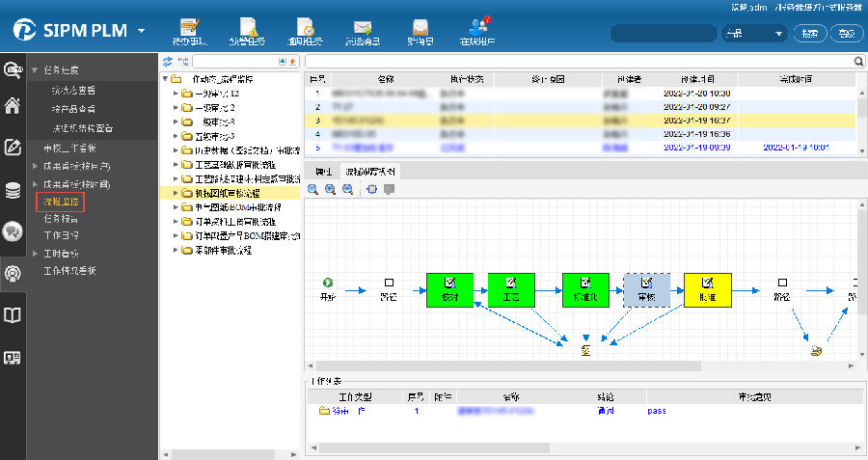
Task: Open the 浏览消息 envelope icon
Action: point(363,31)
